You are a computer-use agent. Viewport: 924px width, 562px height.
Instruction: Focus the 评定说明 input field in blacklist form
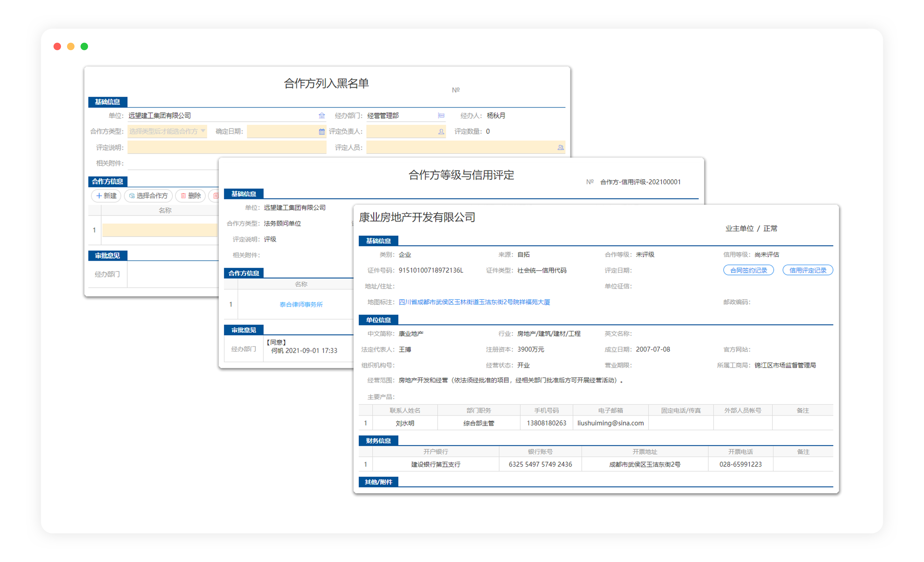[226, 147]
